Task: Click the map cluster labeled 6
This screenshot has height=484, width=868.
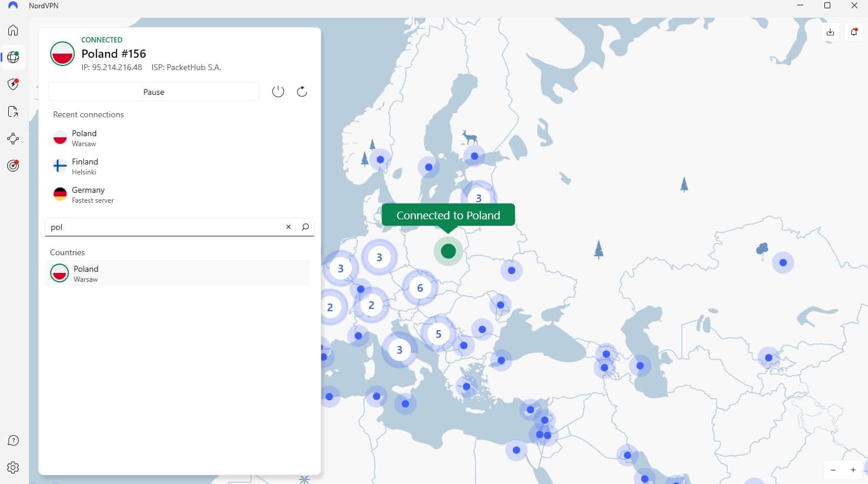Action: click(420, 288)
